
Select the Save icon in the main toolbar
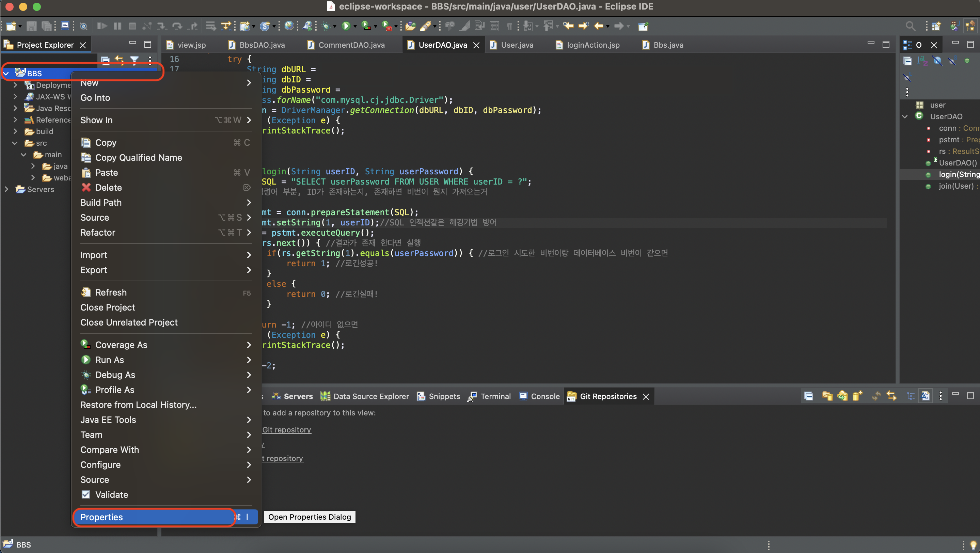(32, 26)
